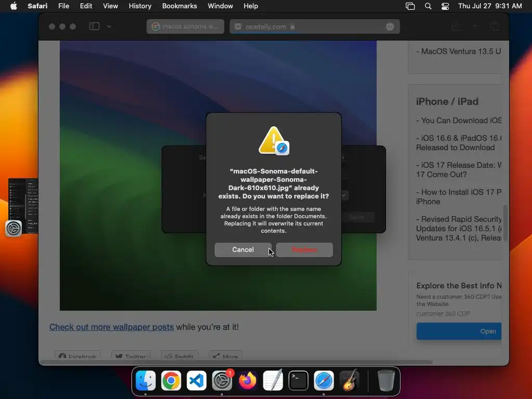Open the Safari application menu

tap(37, 6)
